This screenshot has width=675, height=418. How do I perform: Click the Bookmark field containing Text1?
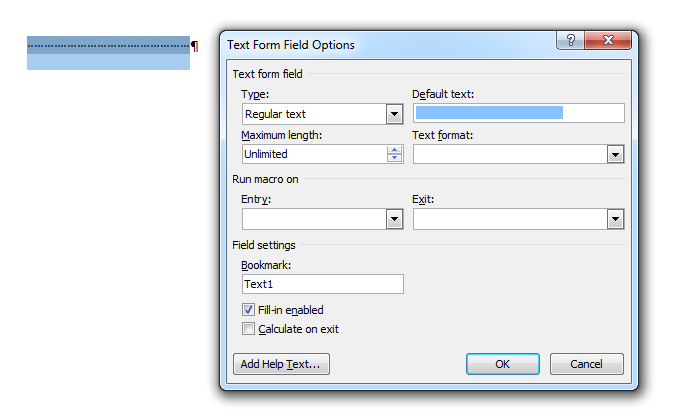(x=322, y=284)
